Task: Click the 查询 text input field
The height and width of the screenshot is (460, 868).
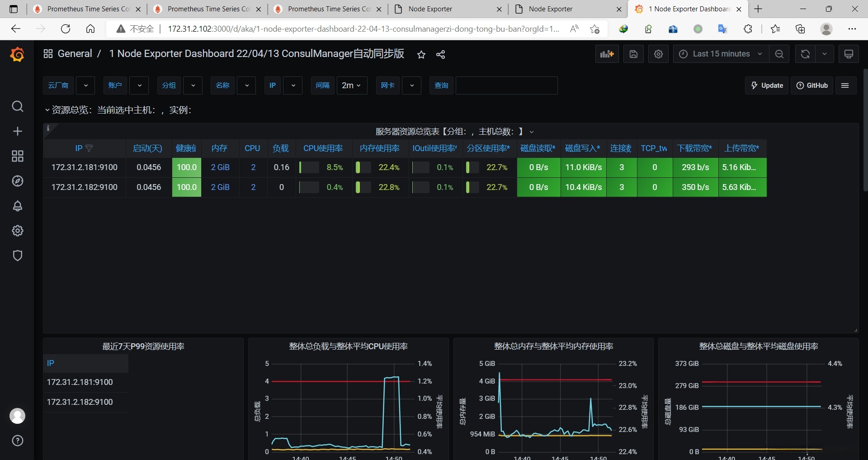Action: tap(506, 85)
